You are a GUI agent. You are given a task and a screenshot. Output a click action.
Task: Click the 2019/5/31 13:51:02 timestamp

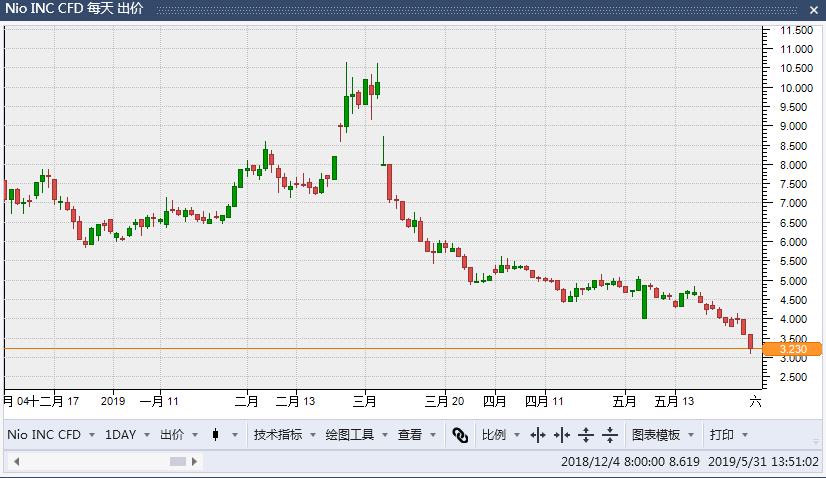(x=763, y=462)
